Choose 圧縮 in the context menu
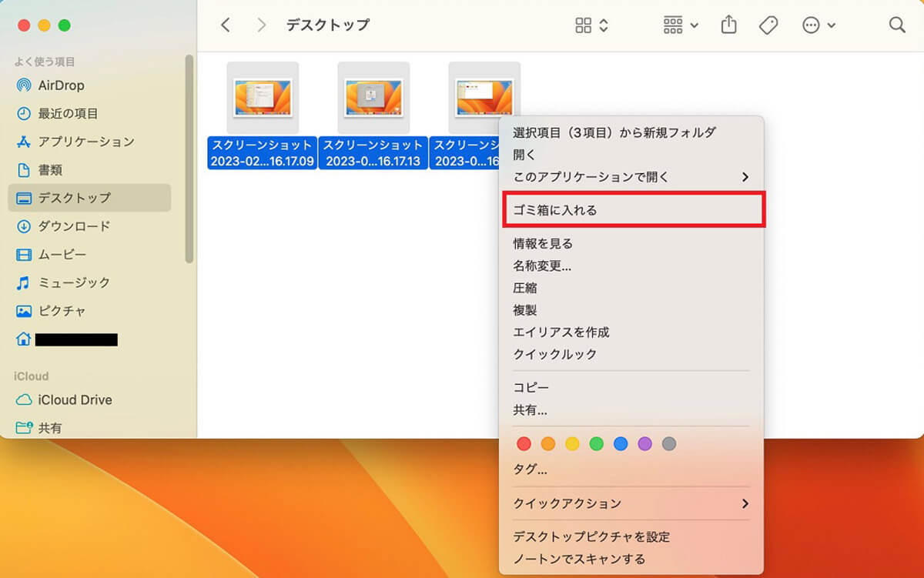 click(631, 288)
